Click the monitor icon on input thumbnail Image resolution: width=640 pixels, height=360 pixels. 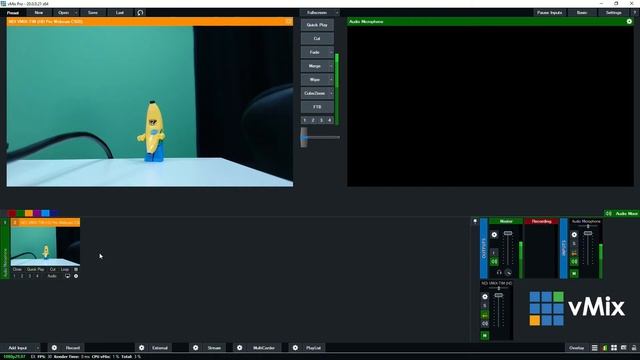click(x=67, y=276)
